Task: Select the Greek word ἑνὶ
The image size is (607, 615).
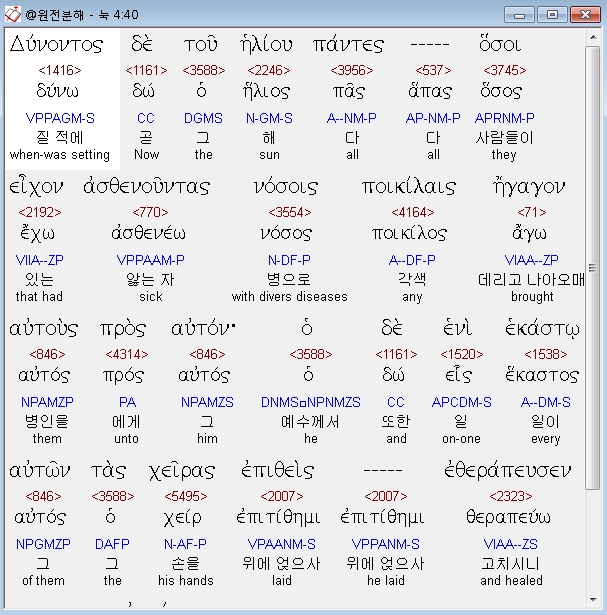Action: click(457, 329)
